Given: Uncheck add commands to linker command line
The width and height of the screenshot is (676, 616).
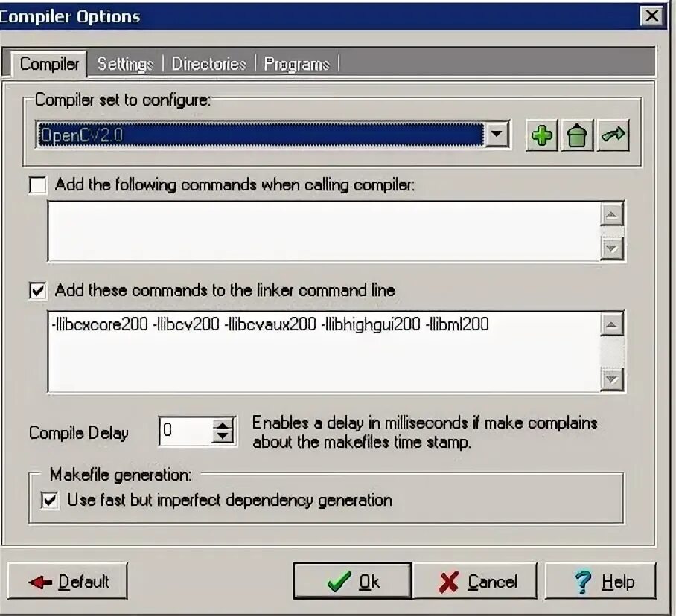Looking at the screenshot, I should (38, 290).
